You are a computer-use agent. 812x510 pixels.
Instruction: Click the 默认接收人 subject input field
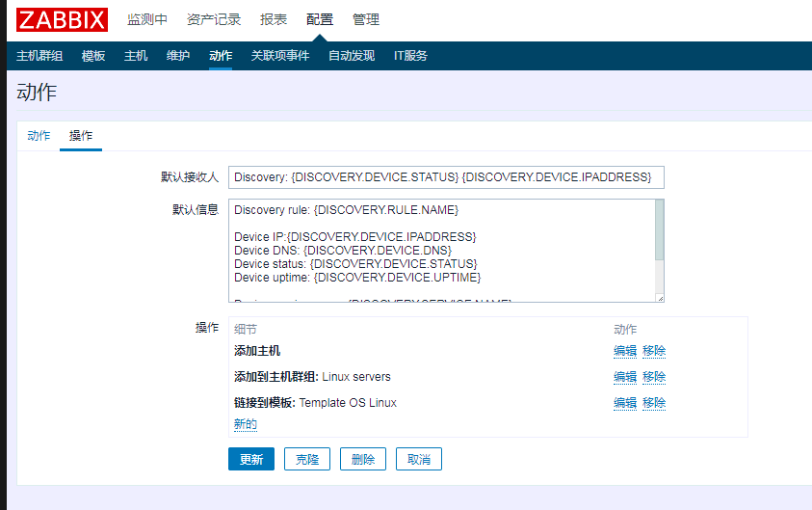pos(446,177)
